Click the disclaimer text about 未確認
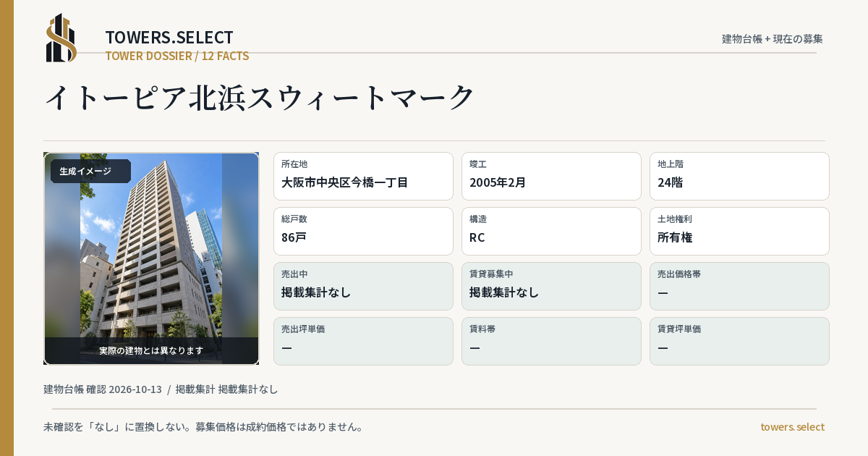This screenshot has width=868, height=456. click(203, 427)
